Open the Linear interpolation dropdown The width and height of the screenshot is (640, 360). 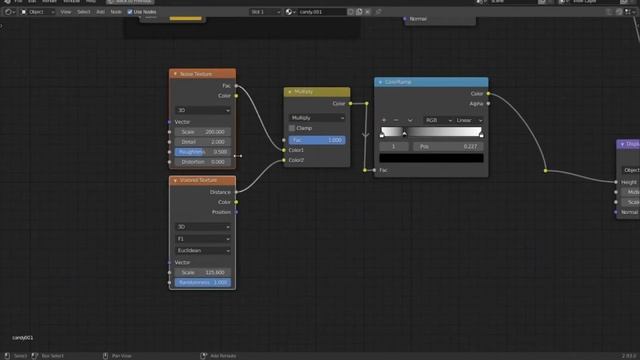[x=469, y=120]
